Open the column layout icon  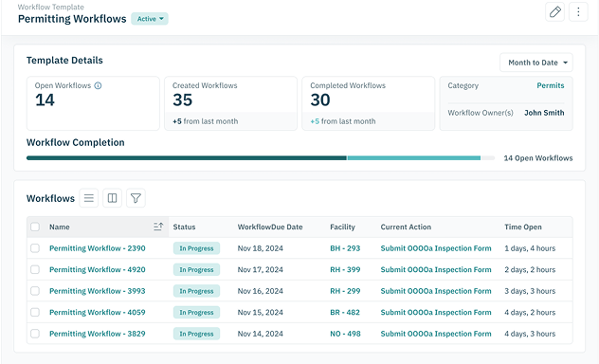[x=112, y=198]
